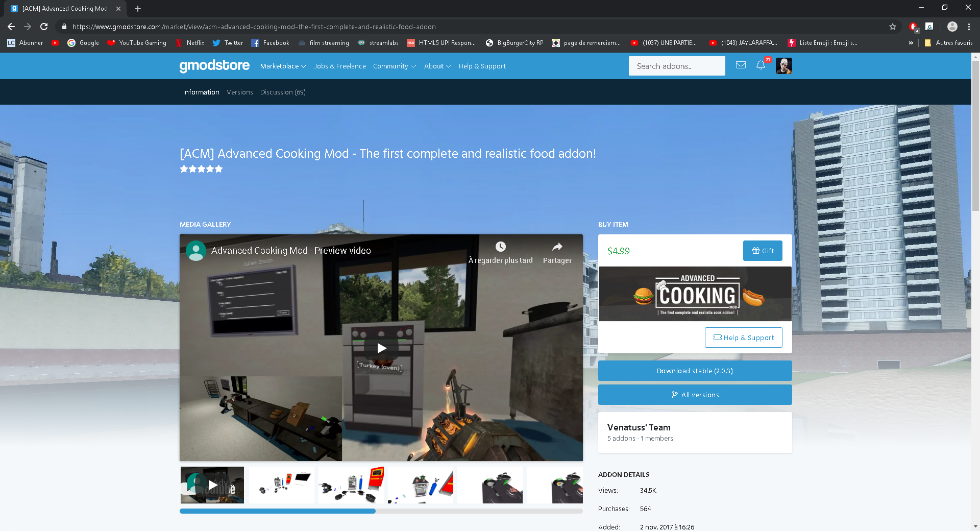
Task: Open the (1043) JAYLARAFFA... bookmark
Action: (x=743, y=43)
